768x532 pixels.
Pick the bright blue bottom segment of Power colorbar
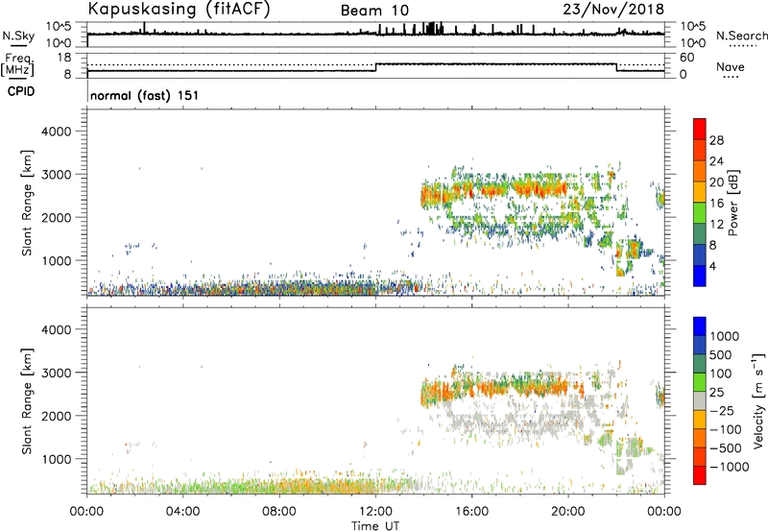pos(700,277)
